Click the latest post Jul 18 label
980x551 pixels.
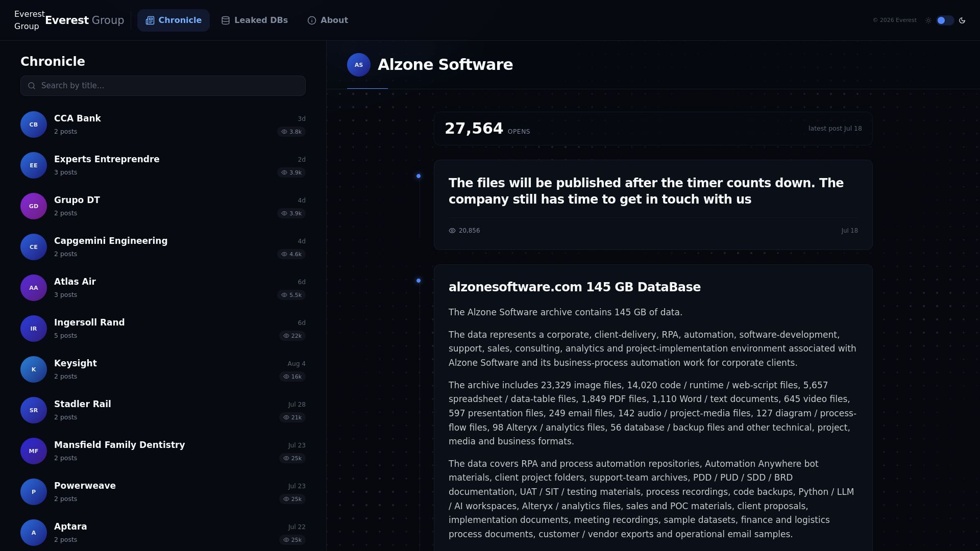pos(835,129)
